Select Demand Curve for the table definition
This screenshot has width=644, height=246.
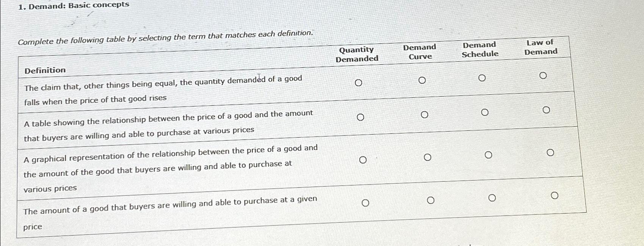coord(425,115)
